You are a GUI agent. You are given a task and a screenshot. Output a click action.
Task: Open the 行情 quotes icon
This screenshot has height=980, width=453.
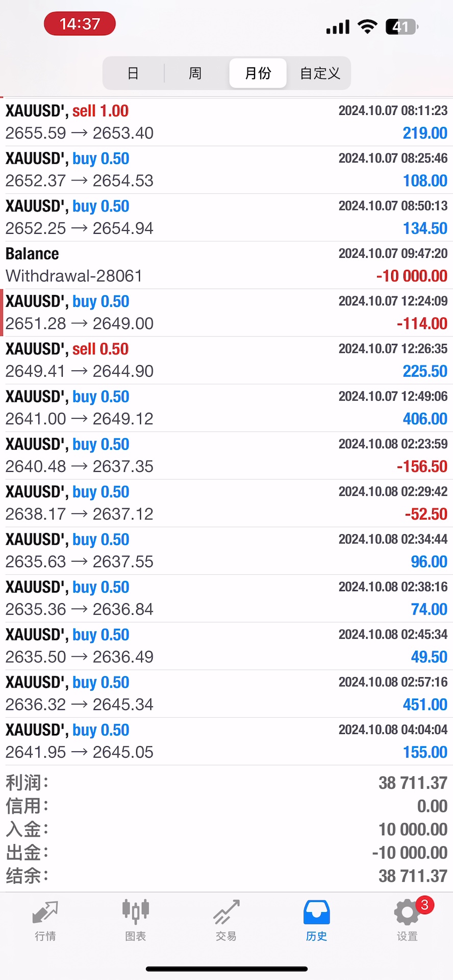[x=45, y=914]
